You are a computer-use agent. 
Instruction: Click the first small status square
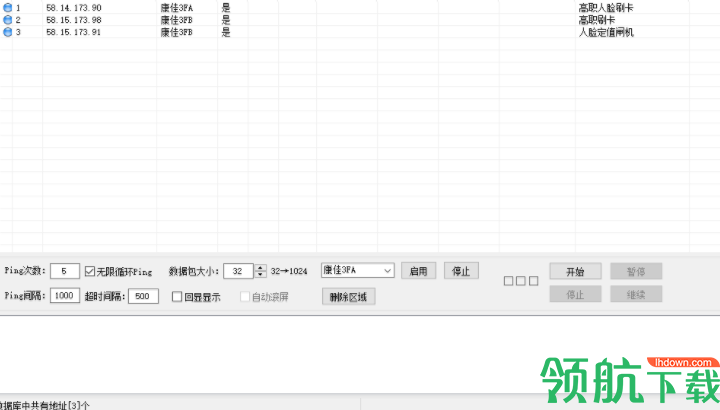[508, 281]
